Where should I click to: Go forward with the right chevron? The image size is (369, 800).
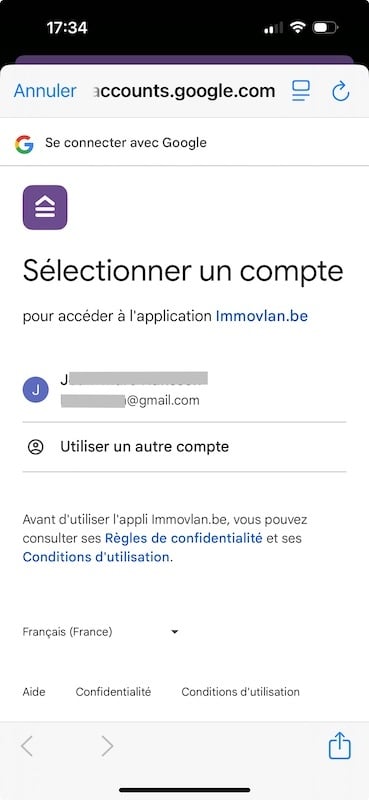[107, 746]
